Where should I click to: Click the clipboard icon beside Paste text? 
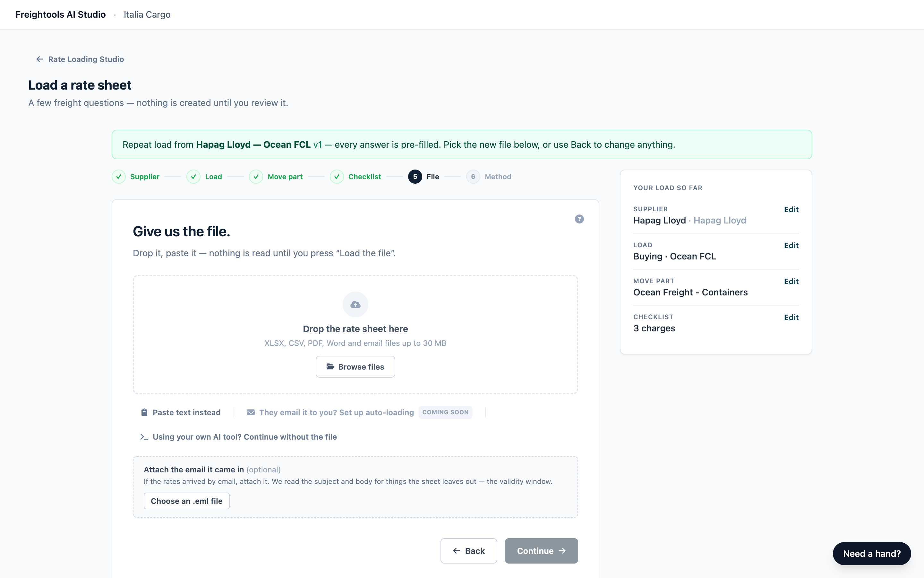click(x=144, y=413)
